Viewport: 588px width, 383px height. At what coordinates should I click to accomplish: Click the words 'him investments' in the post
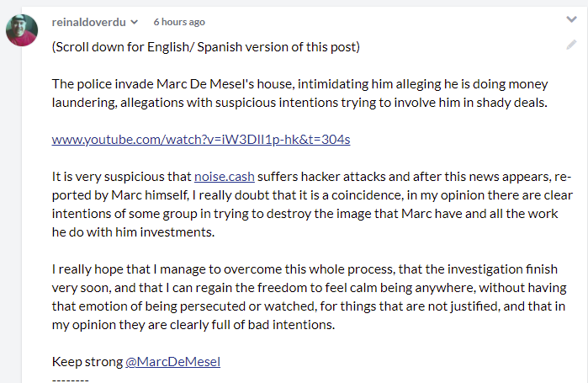coord(165,231)
